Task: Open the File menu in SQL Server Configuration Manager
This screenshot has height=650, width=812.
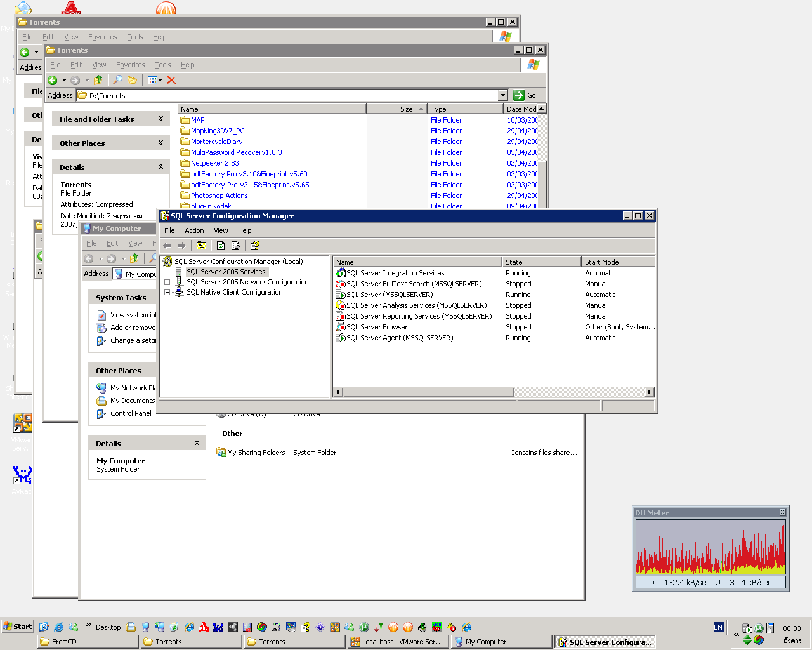Action: click(x=169, y=230)
